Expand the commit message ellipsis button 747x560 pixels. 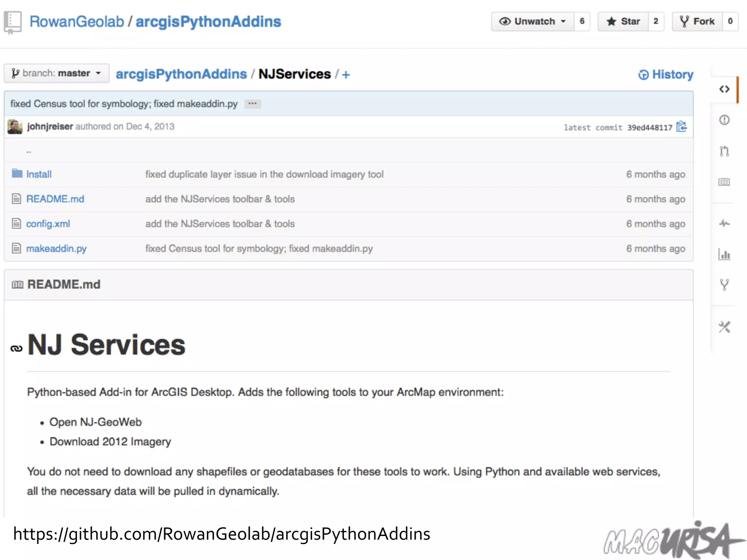pos(252,104)
